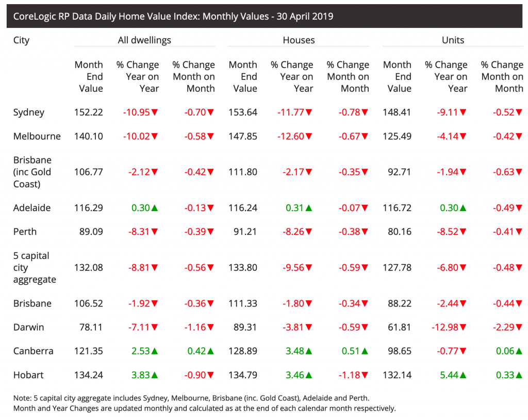The image size is (528, 420).
Task: Click the CoreLogic RP Data table title
Action: (173, 17)
